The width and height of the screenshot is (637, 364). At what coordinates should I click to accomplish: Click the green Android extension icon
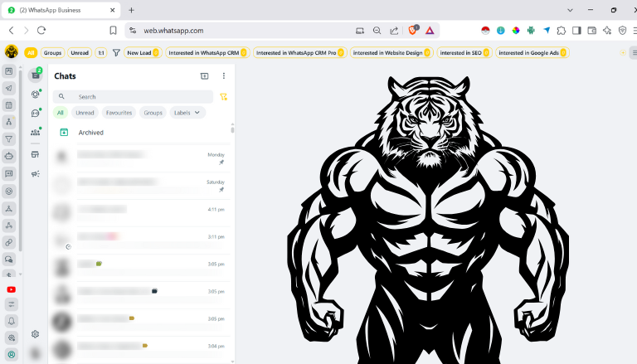531,31
